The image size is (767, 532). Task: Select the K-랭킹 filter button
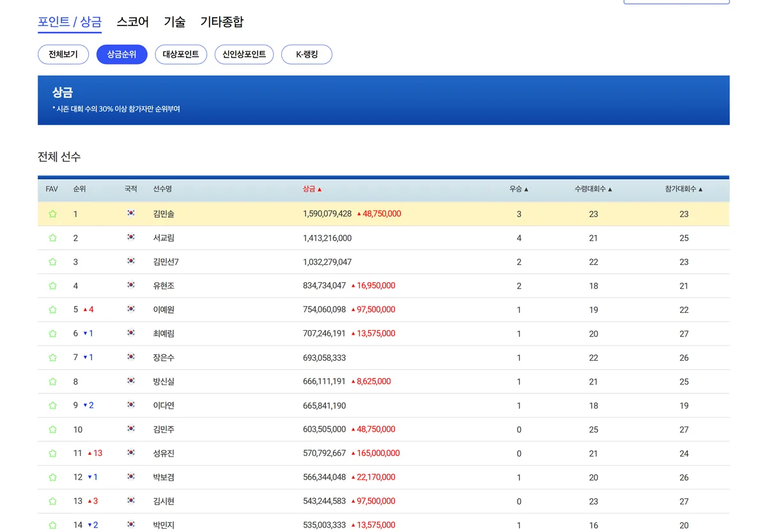[x=307, y=54]
